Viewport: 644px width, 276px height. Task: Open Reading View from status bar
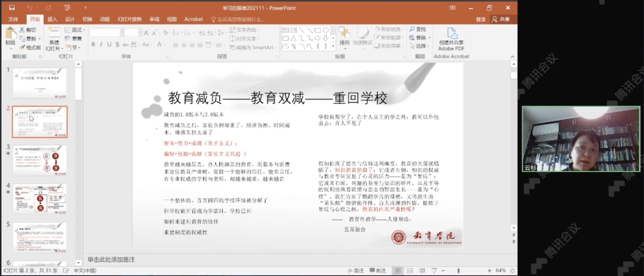click(x=422, y=270)
